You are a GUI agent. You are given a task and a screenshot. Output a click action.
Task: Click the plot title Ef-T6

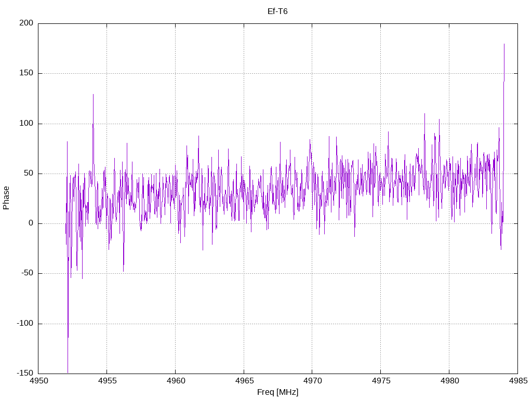[x=277, y=11]
